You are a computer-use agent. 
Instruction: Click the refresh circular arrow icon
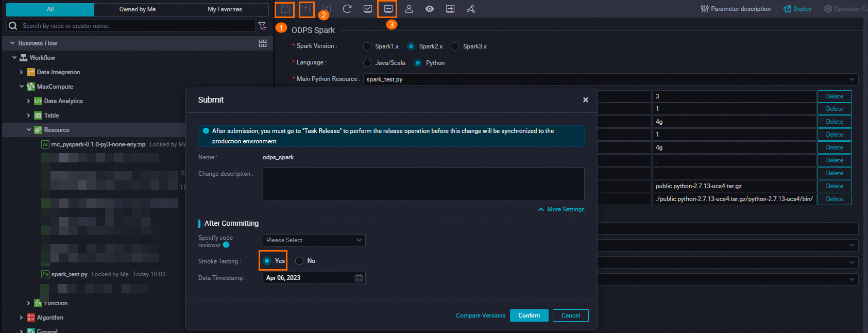[347, 9]
